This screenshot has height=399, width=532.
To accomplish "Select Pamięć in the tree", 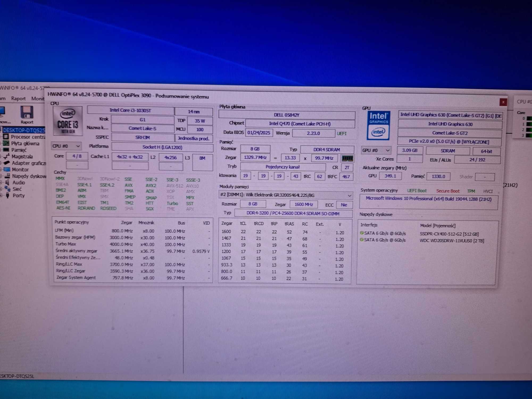I will click(19, 150).
